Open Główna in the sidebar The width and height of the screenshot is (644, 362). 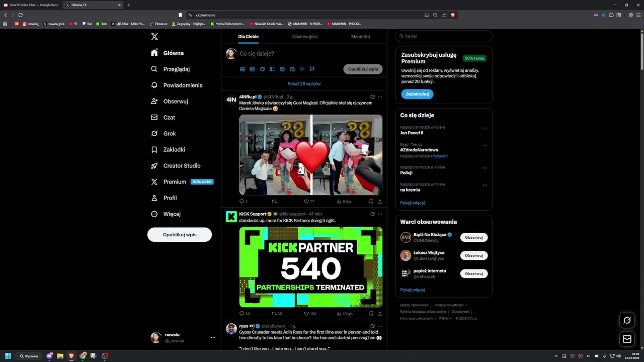[x=167, y=53]
